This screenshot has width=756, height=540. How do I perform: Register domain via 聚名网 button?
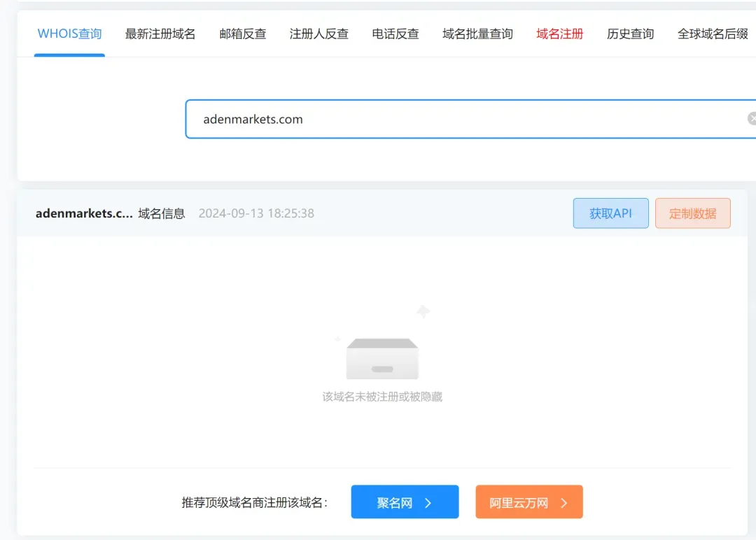click(x=405, y=502)
